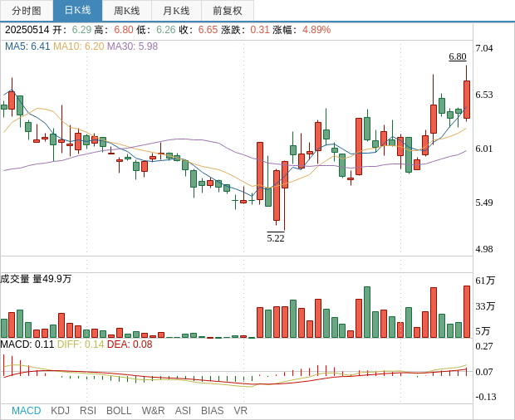Click the DIFF: 0.14 value
Image resolution: width=515 pixels, height=420 pixels.
coord(81,344)
